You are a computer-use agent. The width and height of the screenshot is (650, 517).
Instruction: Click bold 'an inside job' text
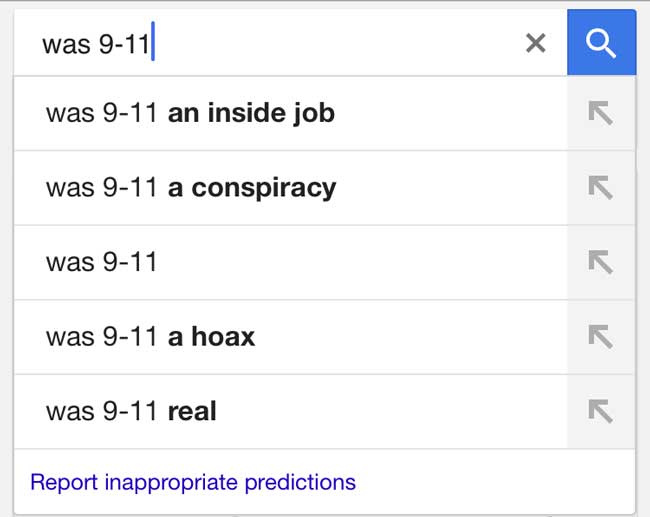point(251,113)
